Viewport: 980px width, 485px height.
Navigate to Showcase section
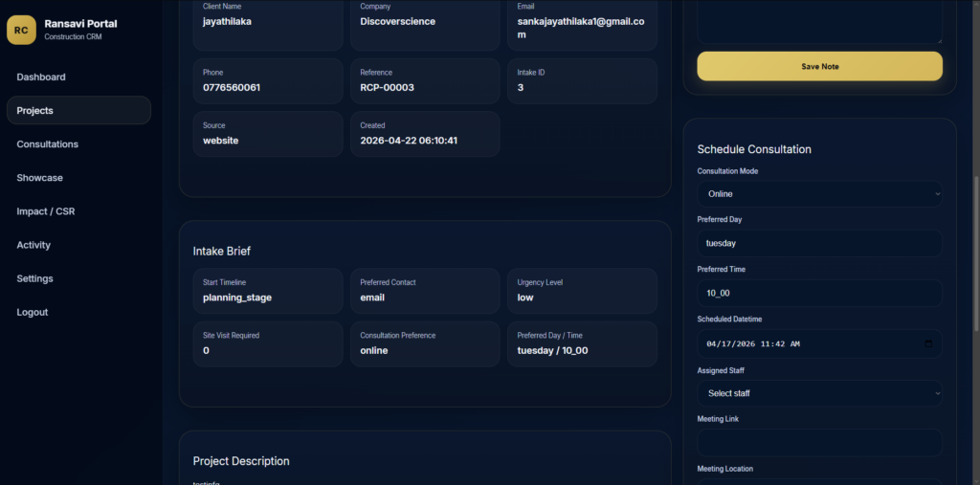point(39,178)
